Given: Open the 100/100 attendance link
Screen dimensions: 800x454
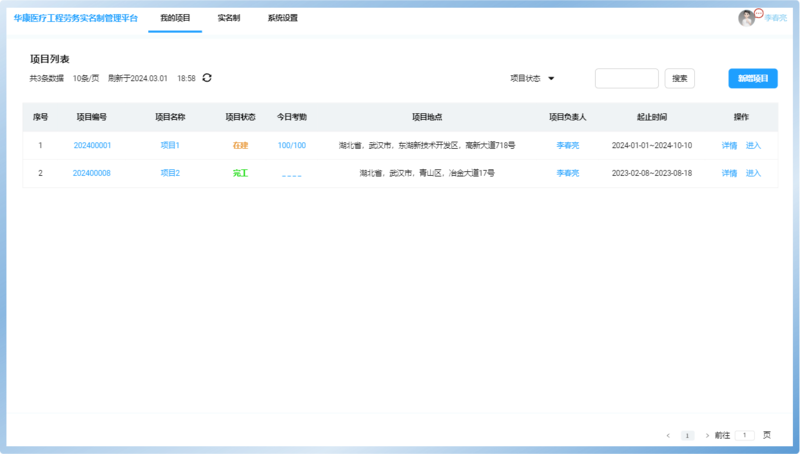Looking at the screenshot, I should point(292,145).
